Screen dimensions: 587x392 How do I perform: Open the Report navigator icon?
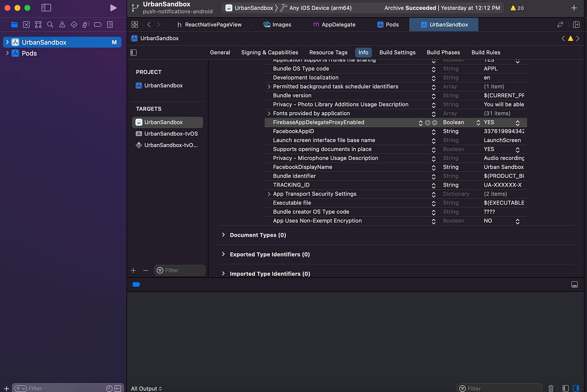(x=110, y=25)
